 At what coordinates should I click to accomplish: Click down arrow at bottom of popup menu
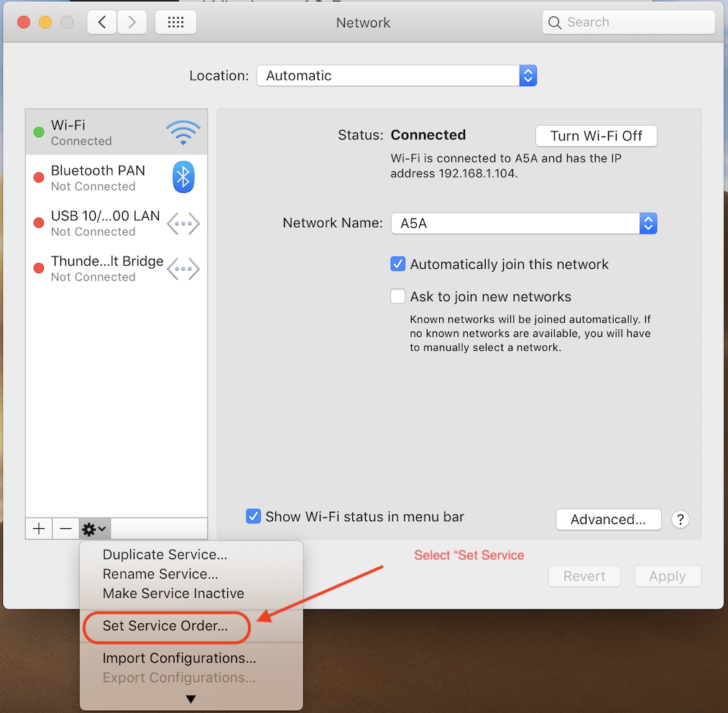[x=191, y=699]
